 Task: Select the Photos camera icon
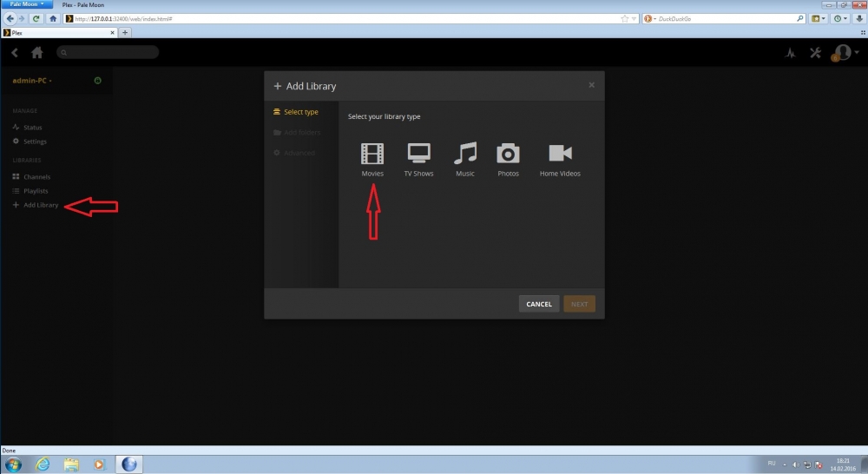[508, 155]
